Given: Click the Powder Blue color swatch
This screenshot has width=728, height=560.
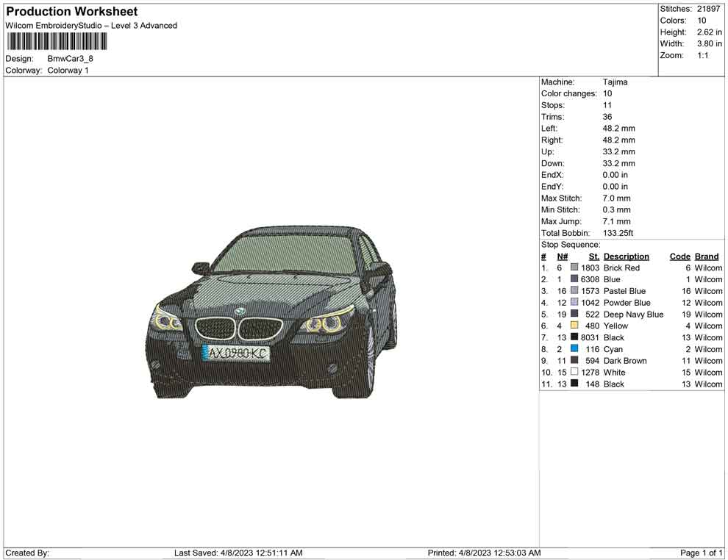Looking at the screenshot, I should pyautogui.click(x=574, y=302).
